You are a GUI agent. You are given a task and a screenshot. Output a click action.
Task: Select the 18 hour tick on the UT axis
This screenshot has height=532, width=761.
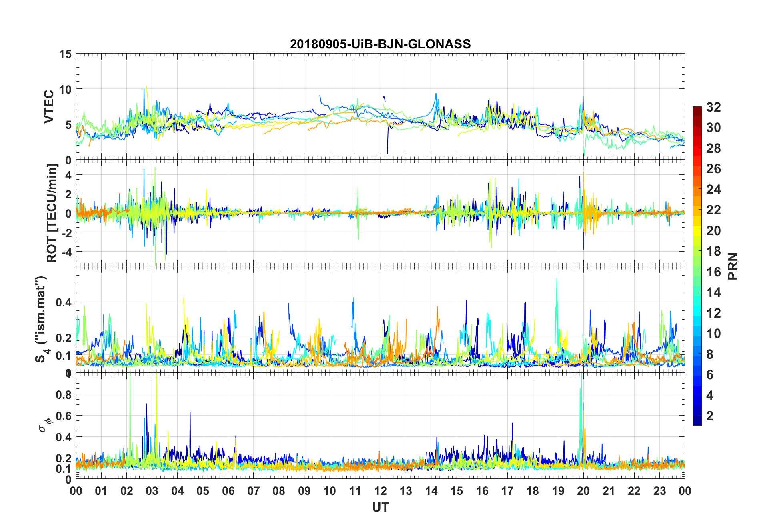(533, 491)
